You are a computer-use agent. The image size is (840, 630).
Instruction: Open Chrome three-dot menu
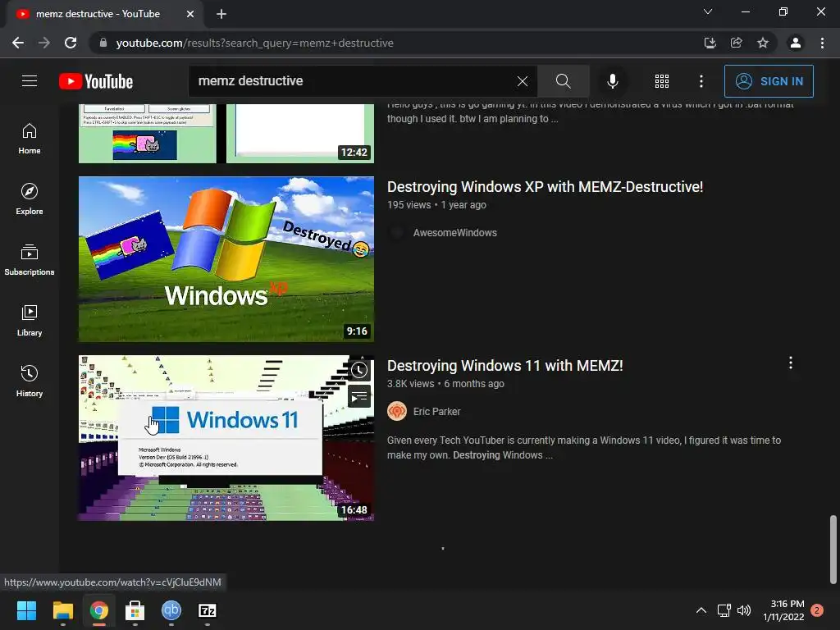click(x=822, y=43)
